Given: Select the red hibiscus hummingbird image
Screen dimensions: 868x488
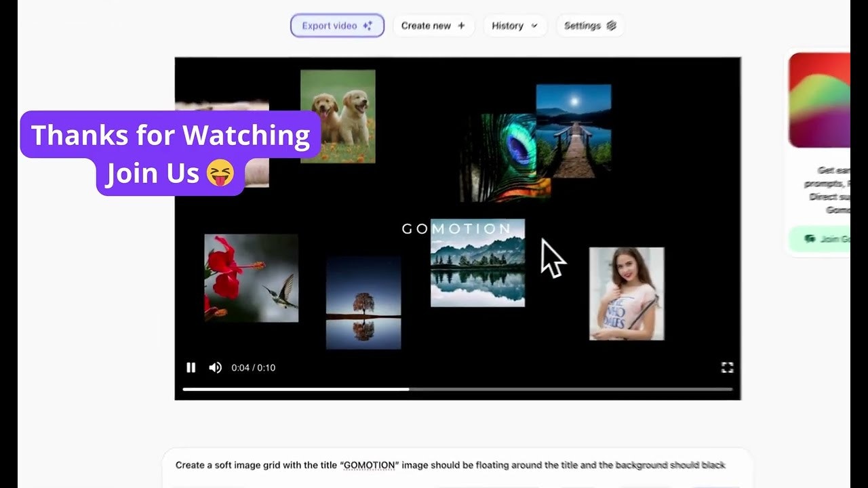Looking at the screenshot, I should [251, 278].
